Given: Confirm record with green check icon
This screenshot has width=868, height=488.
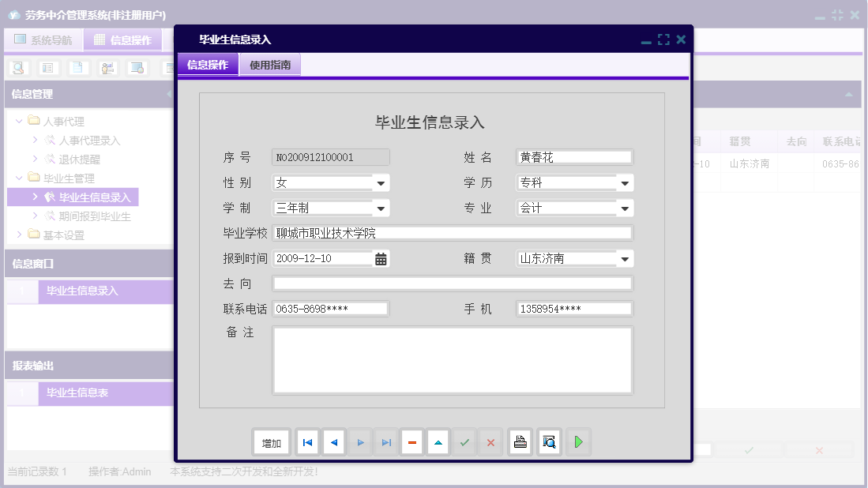Looking at the screenshot, I should 464,442.
